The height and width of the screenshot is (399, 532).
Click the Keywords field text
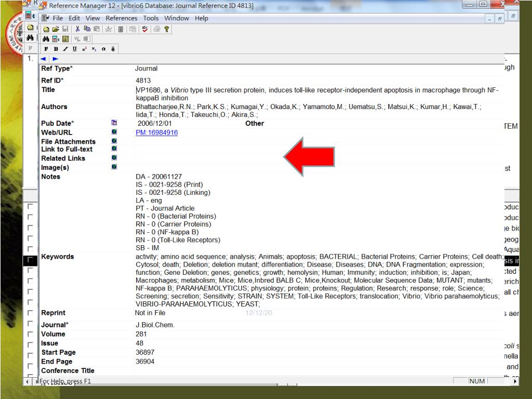click(x=319, y=280)
